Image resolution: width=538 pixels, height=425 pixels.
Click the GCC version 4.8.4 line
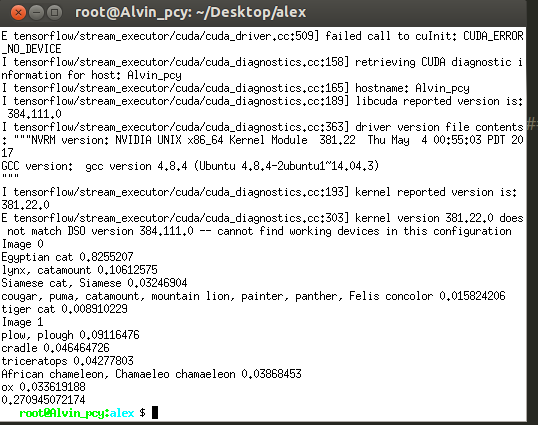190,166
